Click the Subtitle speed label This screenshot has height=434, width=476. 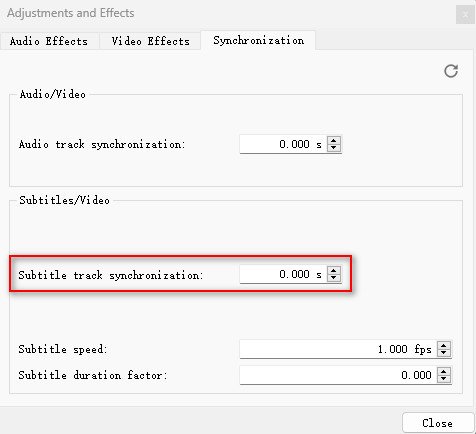click(63, 349)
